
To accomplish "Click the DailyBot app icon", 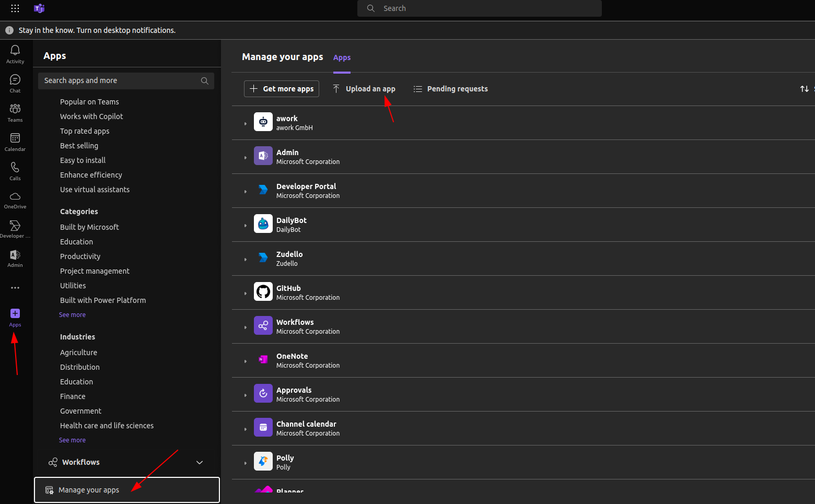I will pos(263,224).
